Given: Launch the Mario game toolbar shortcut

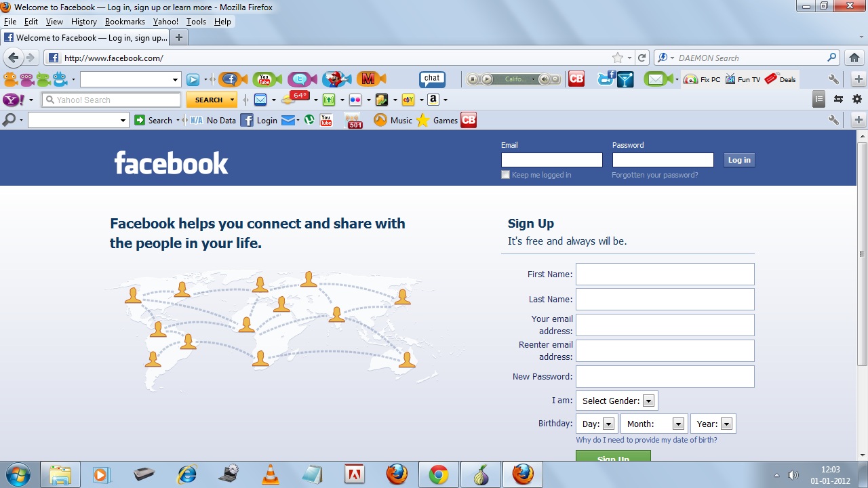Looking at the screenshot, I should tap(336, 79).
